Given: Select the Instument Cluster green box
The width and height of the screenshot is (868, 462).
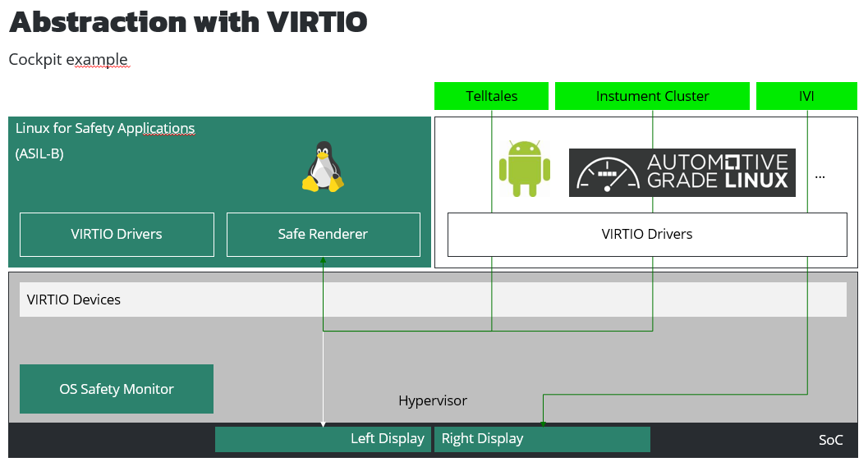Looking at the screenshot, I should (652, 96).
